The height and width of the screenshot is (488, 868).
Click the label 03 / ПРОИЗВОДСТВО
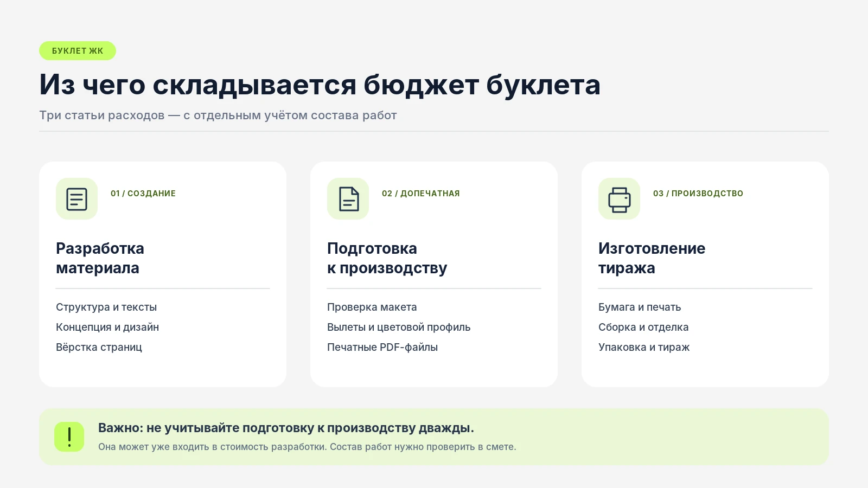point(698,194)
